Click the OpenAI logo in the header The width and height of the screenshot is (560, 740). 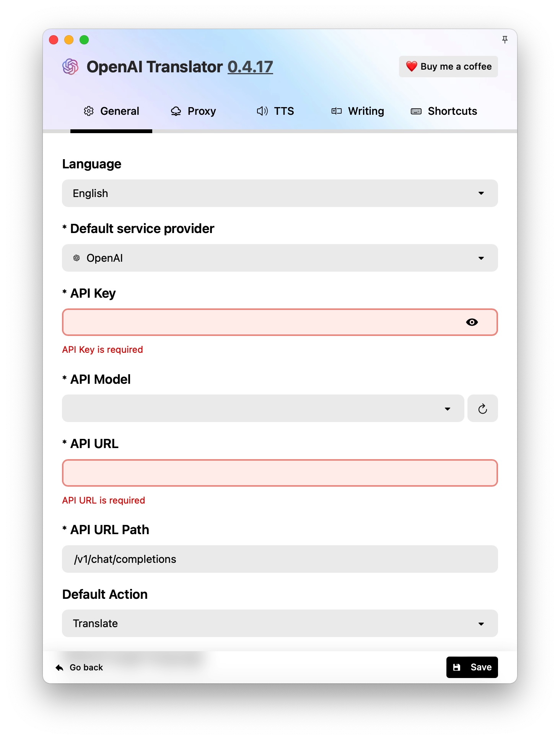click(x=70, y=67)
